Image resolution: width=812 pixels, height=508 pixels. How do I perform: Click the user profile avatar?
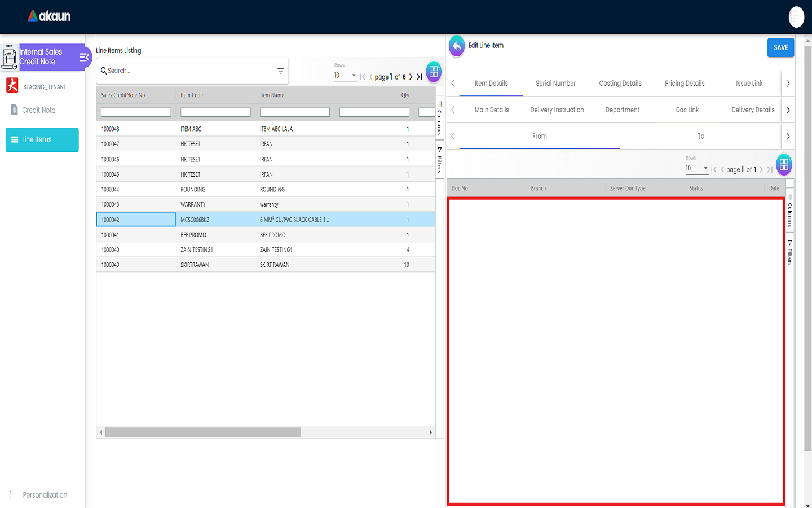tap(796, 17)
